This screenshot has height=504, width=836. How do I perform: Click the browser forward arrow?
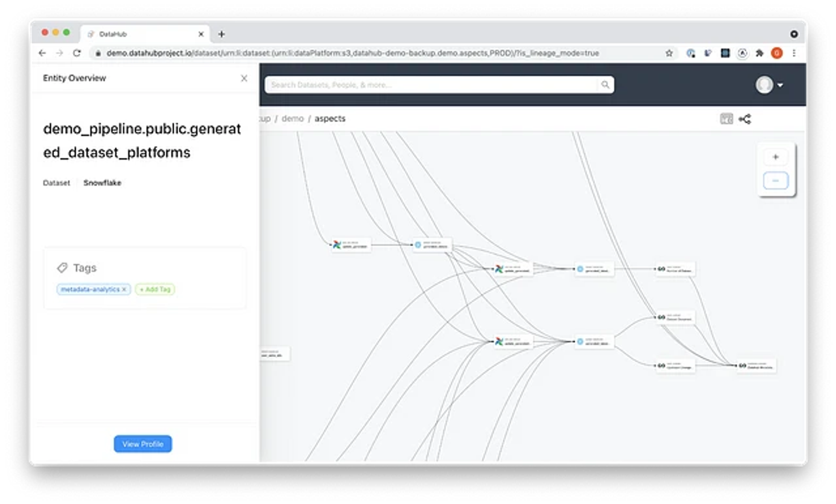click(60, 53)
